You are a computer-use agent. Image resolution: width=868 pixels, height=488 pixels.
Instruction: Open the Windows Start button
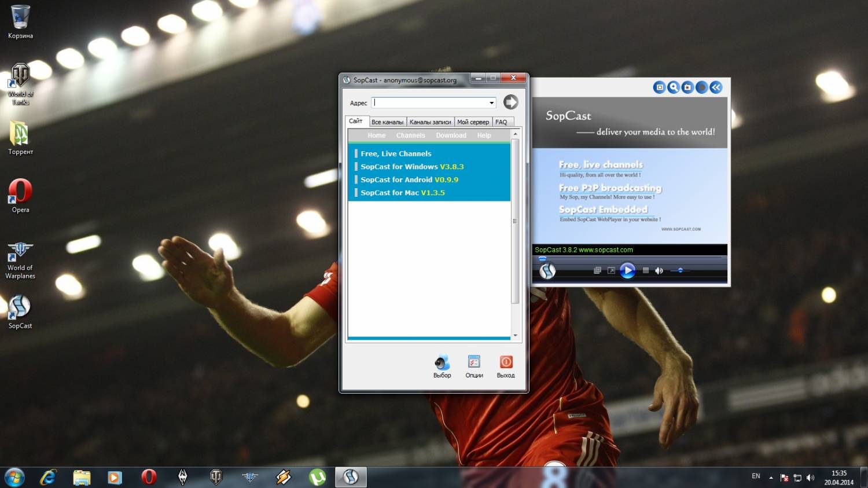pos(14,477)
